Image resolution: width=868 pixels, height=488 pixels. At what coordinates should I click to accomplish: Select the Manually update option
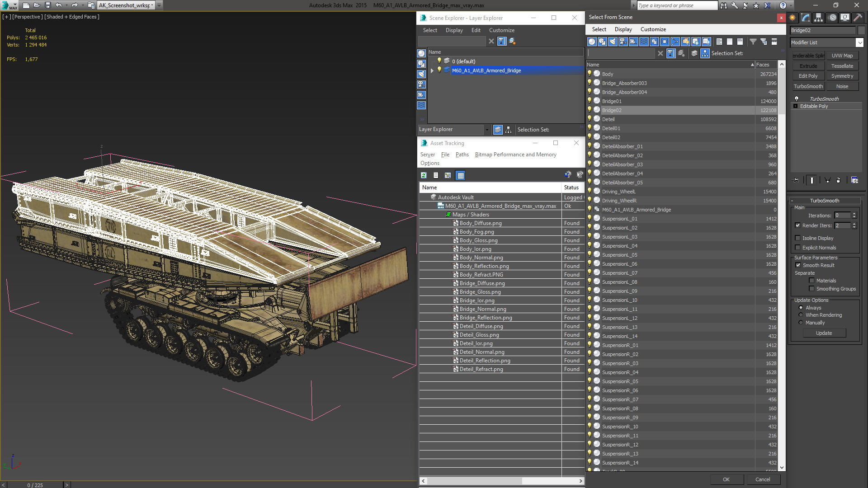(801, 323)
